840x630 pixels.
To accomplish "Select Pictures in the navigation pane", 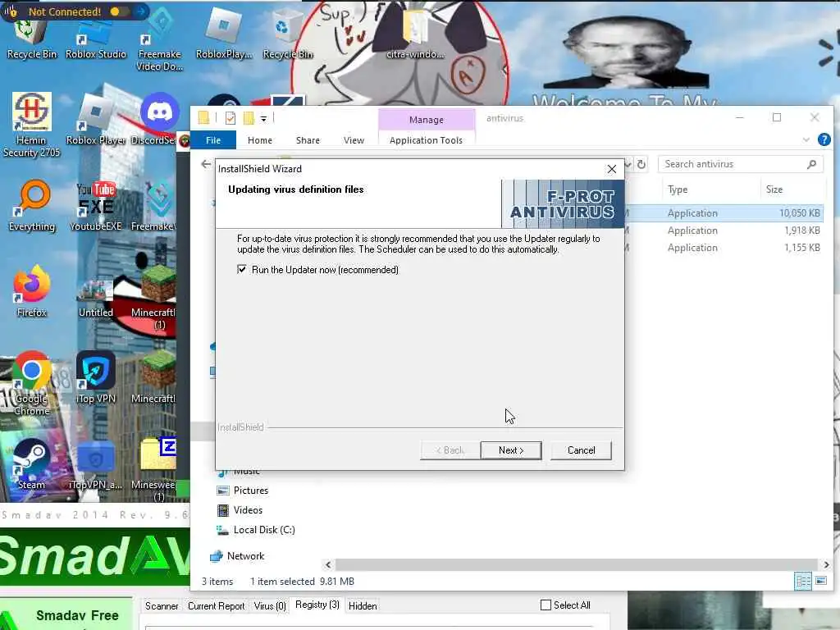I will pyautogui.click(x=250, y=491).
